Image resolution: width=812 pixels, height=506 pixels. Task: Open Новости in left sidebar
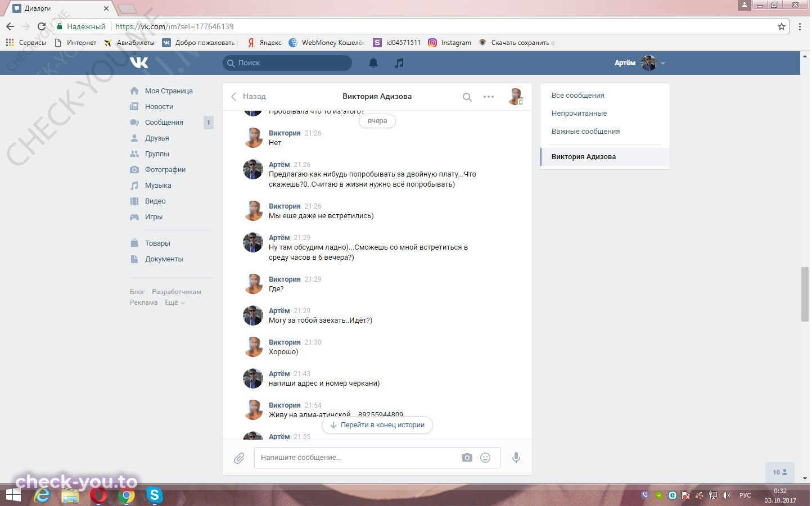coord(159,107)
